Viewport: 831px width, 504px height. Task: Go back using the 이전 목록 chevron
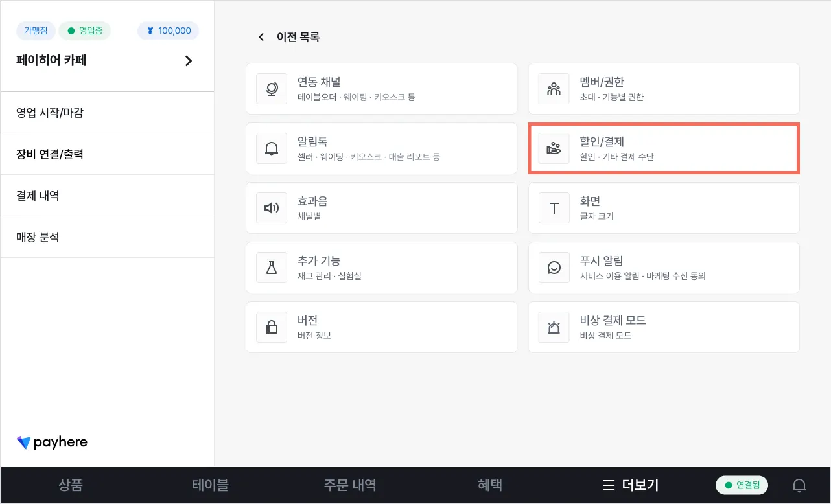click(261, 37)
